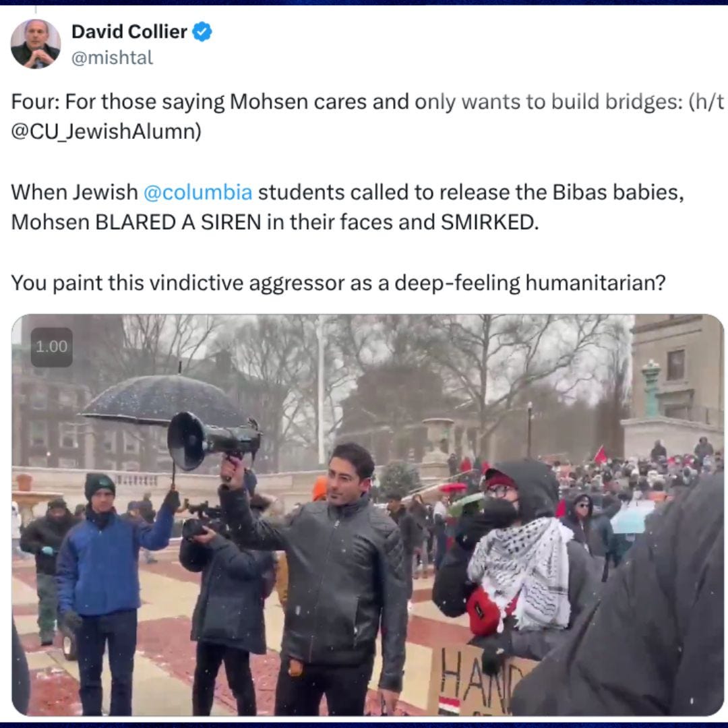The height and width of the screenshot is (728, 728).
Task: Click the thread line above the avatar
Action: [x=36, y=9]
